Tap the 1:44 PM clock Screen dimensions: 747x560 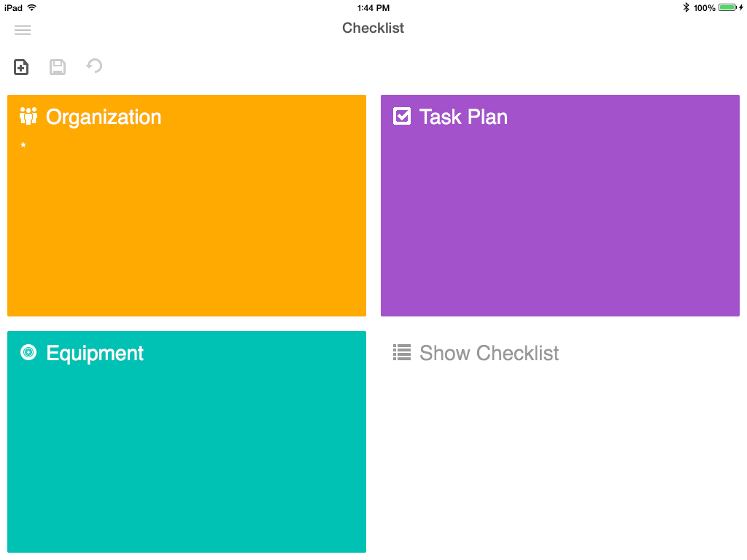[373, 7]
